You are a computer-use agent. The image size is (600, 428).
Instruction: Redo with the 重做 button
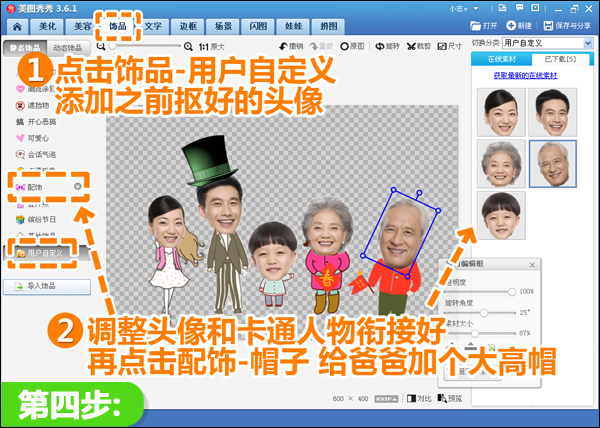click(x=321, y=46)
